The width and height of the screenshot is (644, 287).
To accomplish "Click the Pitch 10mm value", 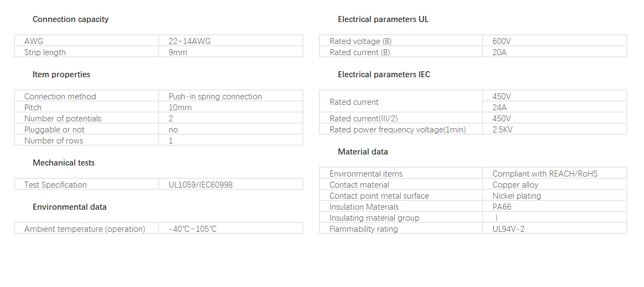I will coord(180,108).
